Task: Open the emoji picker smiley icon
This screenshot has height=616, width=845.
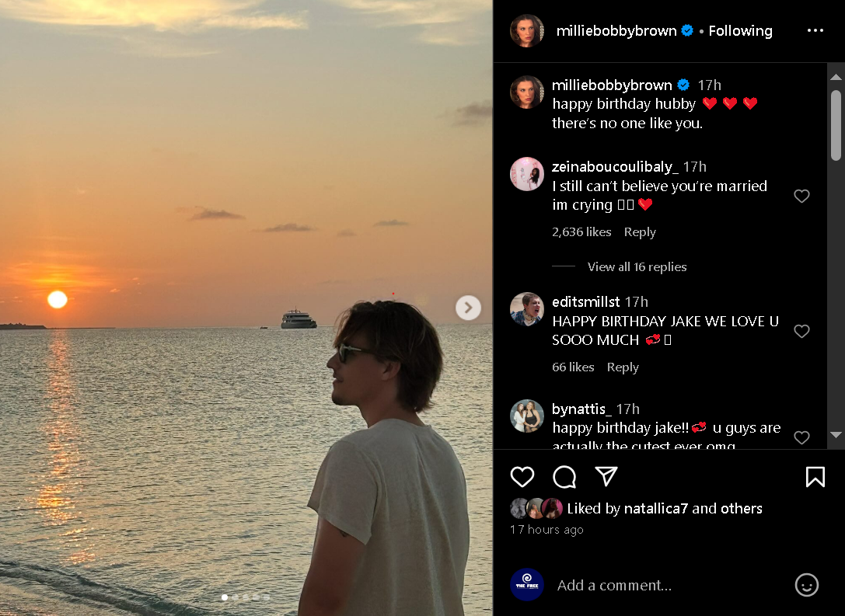Action: [x=807, y=585]
